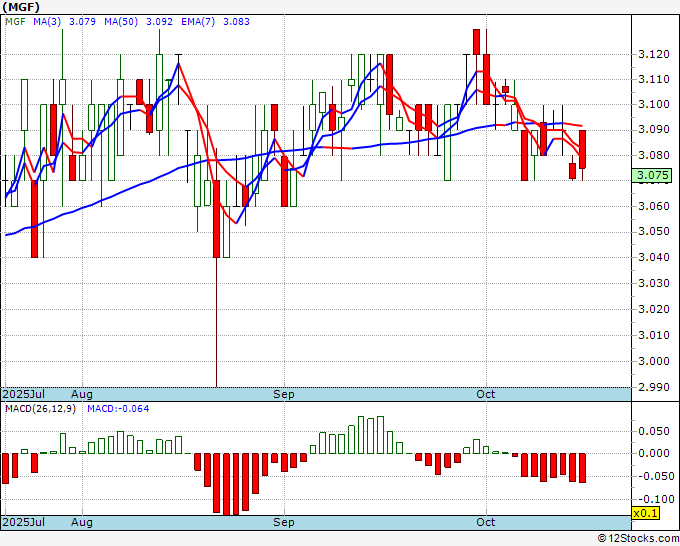Click the EMA(7) legend label
This screenshot has height=546, width=680.
coord(198,22)
